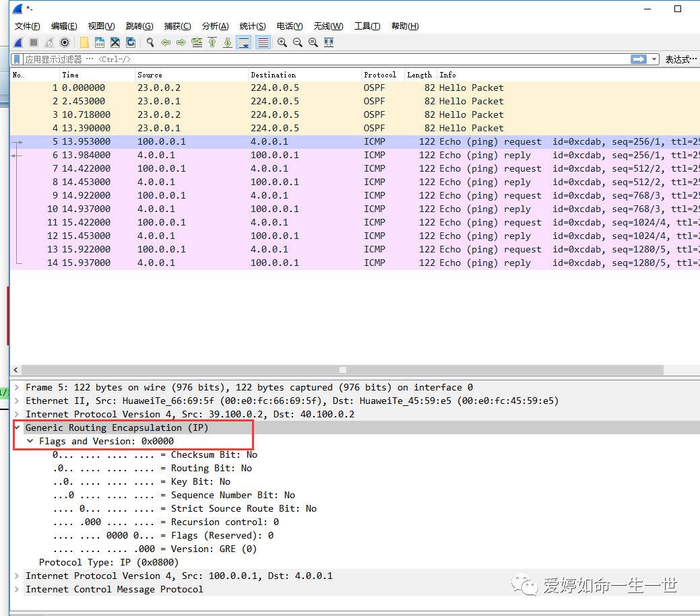
Task: Select Version: GRE (0) field
Action: pos(154,549)
